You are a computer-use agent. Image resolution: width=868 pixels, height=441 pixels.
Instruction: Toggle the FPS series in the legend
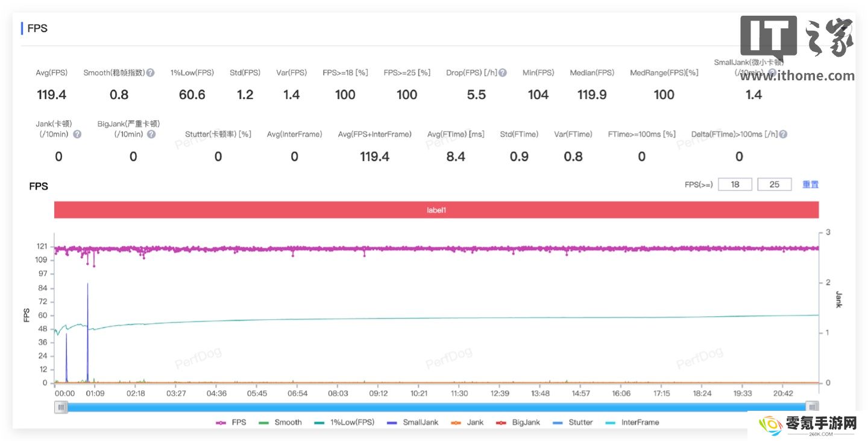[x=231, y=422]
